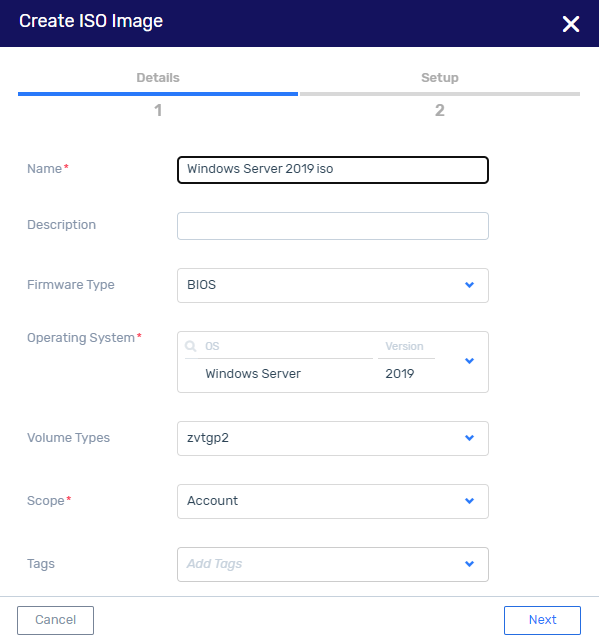This screenshot has height=643, width=599.
Task: Switch to the Details step tab
Action: pyautogui.click(x=158, y=78)
